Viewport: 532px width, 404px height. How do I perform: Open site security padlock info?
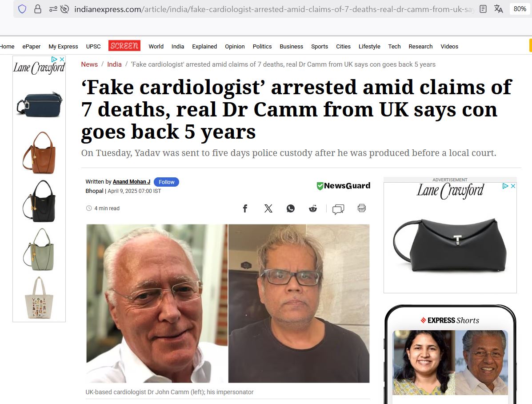[x=38, y=9]
